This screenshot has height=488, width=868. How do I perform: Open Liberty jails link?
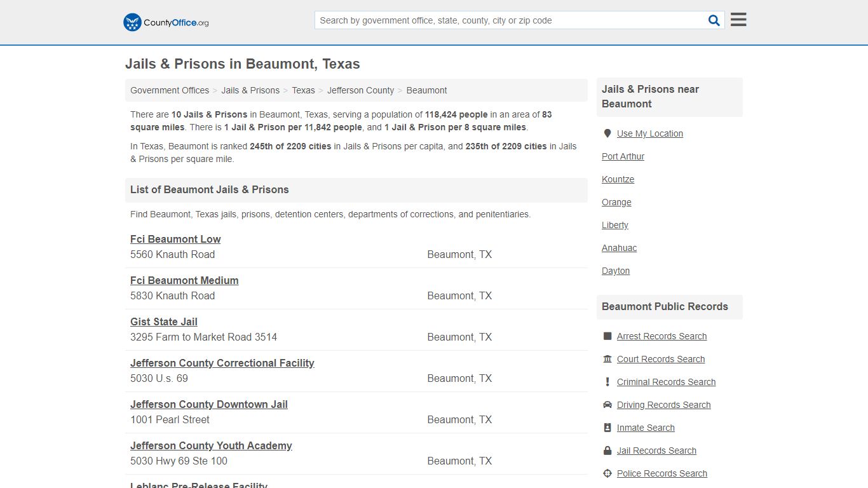615,225
